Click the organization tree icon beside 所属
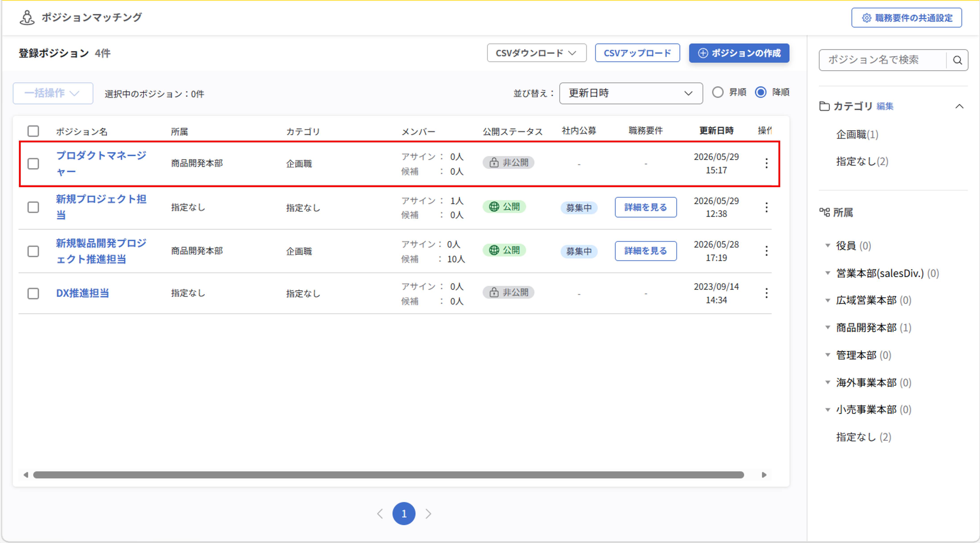The height and width of the screenshot is (543, 980). 824,212
